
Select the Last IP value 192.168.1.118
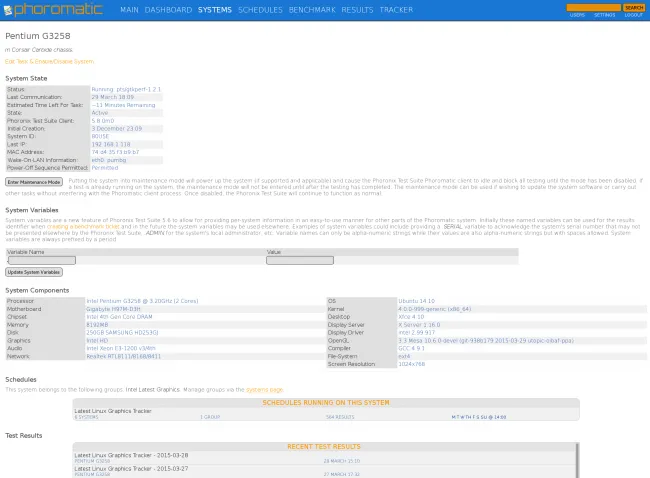click(x=111, y=144)
